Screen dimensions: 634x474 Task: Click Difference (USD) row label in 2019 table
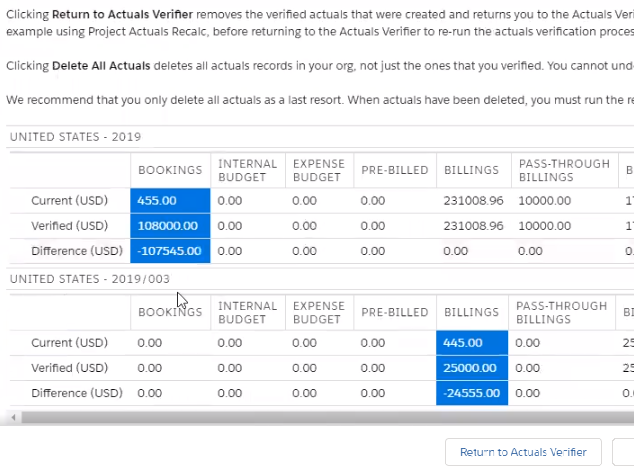(x=77, y=251)
